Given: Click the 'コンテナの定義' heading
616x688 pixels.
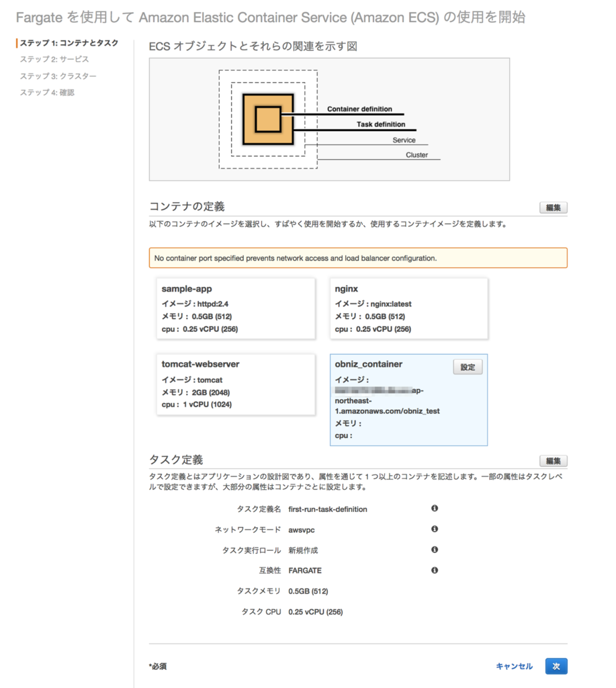Looking at the screenshot, I should click(187, 206).
